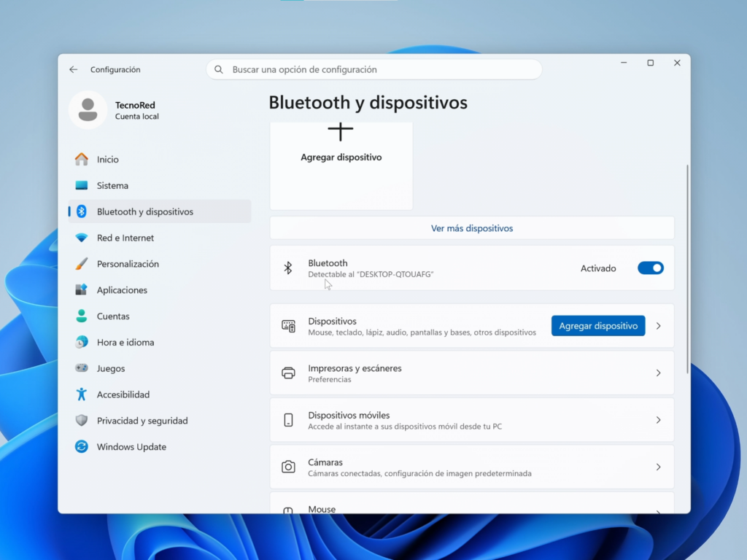Open Privacidad y seguridad section
Viewport: 747px width, 560px height.
tap(160, 421)
